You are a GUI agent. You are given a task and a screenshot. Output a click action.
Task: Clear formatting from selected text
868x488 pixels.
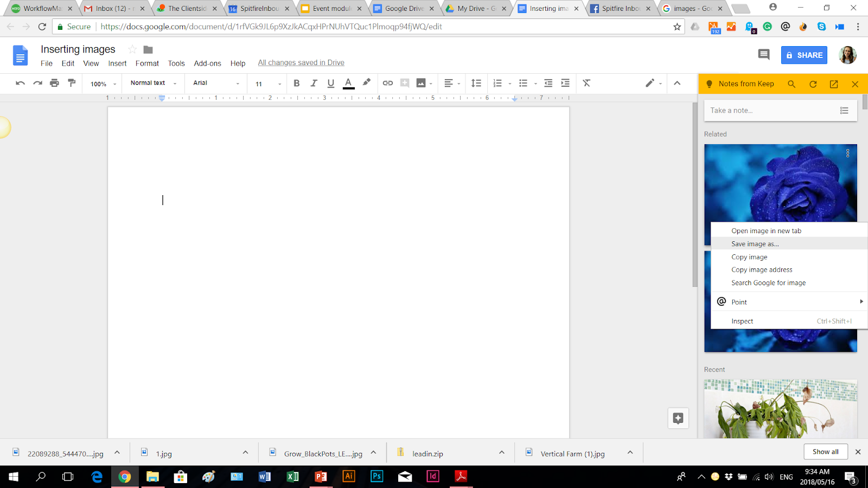pos(586,83)
